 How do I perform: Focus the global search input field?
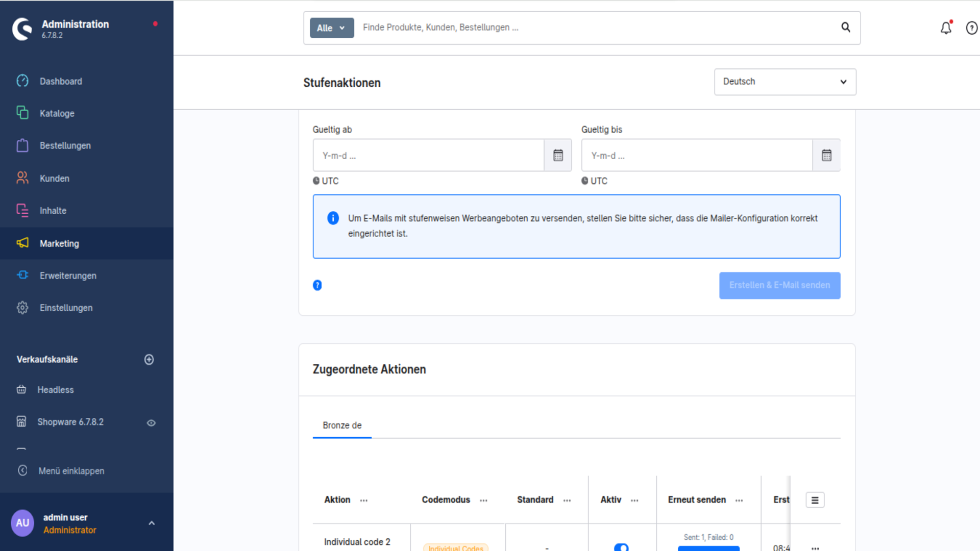click(597, 28)
